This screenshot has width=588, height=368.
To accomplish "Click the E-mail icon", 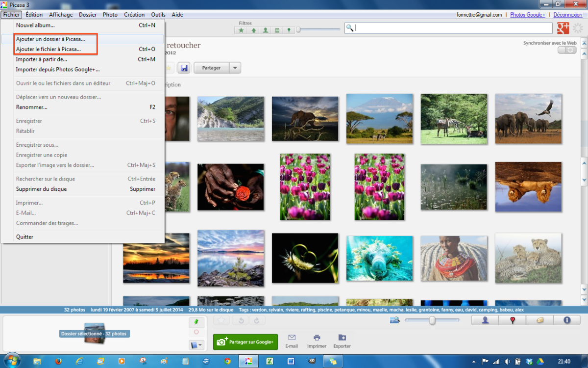I will click(292, 338).
